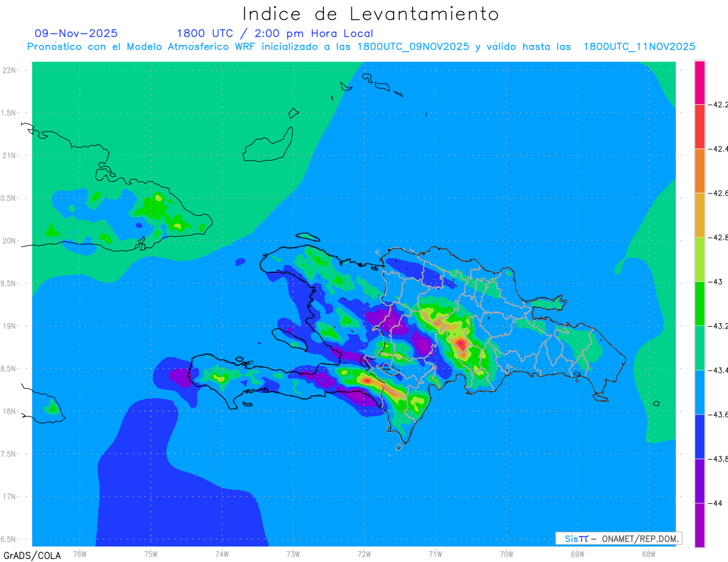This screenshot has height=562, width=728.
Task: Click the '73W' longitude label
Action: click(x=293, y=554)
